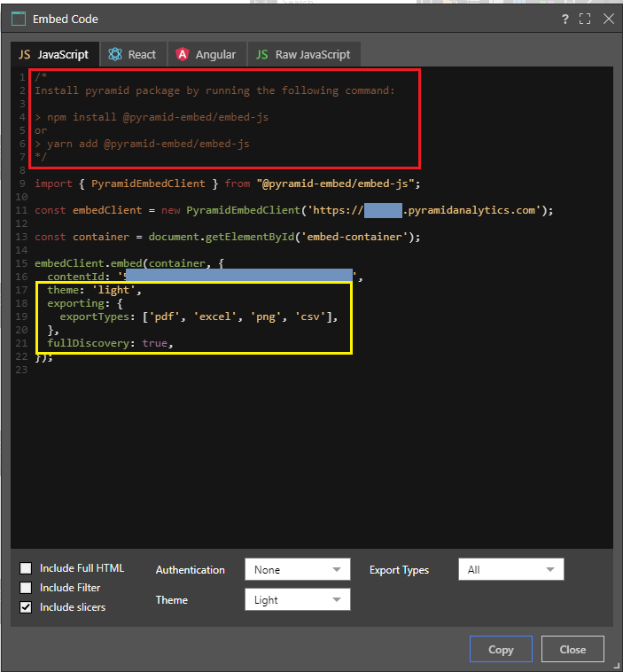The width and height of the screenshot is (623, 672).
Task: Click the Include Filter label
Action: point(70,588)
